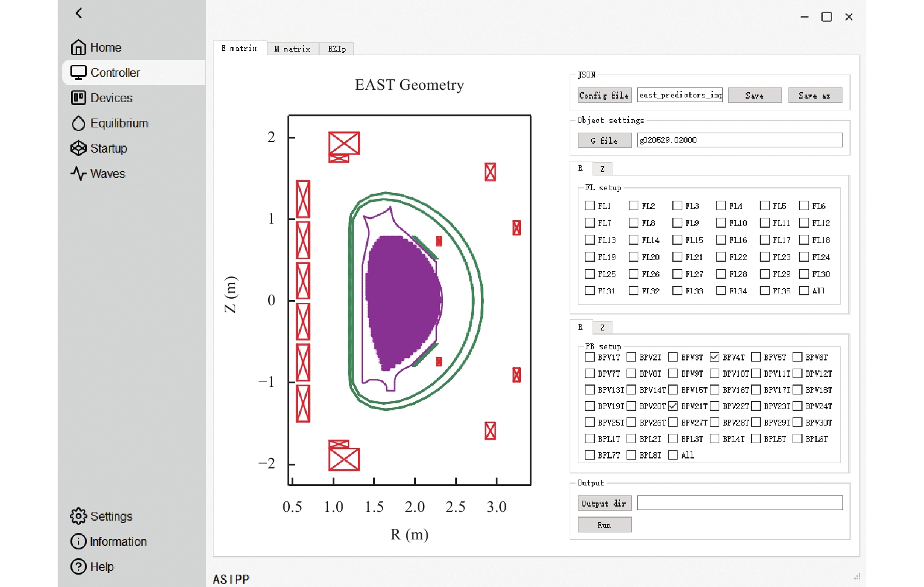The height and width of the screenshot is (587, 924).
Task: Click the Save as button
Action: click(x=814, y=96)
